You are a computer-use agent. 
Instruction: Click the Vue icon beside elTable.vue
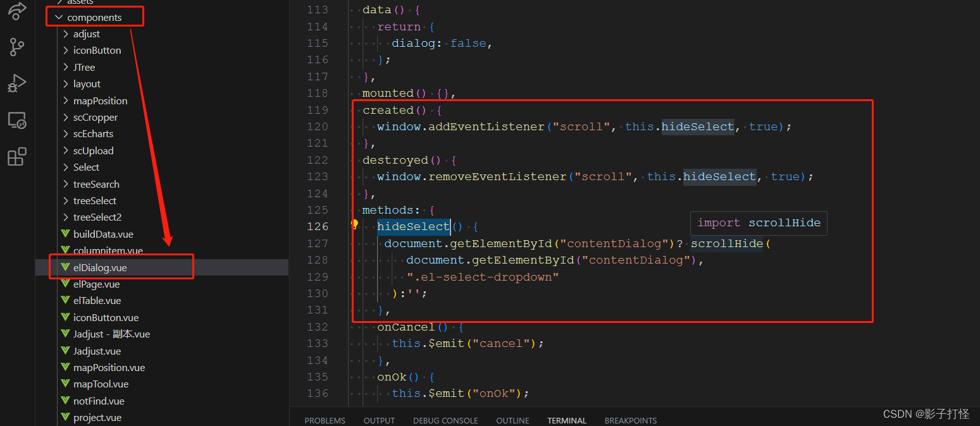coord(66,300)
